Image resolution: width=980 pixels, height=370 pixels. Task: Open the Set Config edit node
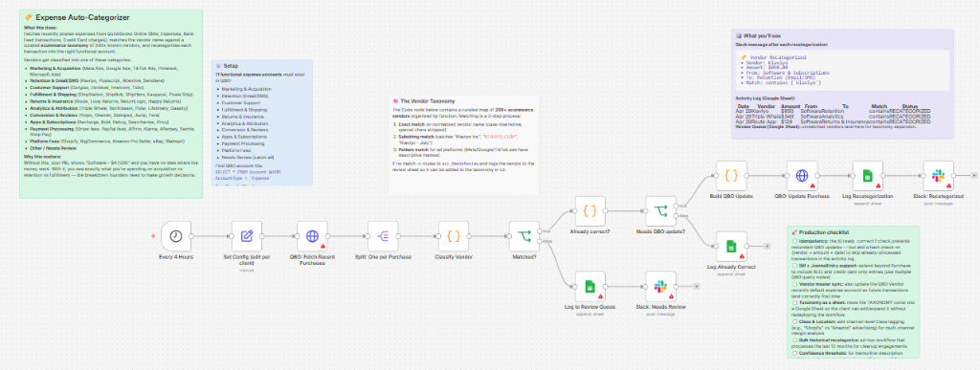pyautogui.click(x=247, y=236)
